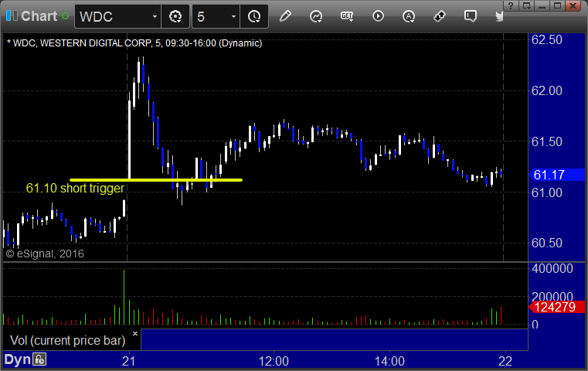Click the pop-out window icon in title bar

pos(526,5)
